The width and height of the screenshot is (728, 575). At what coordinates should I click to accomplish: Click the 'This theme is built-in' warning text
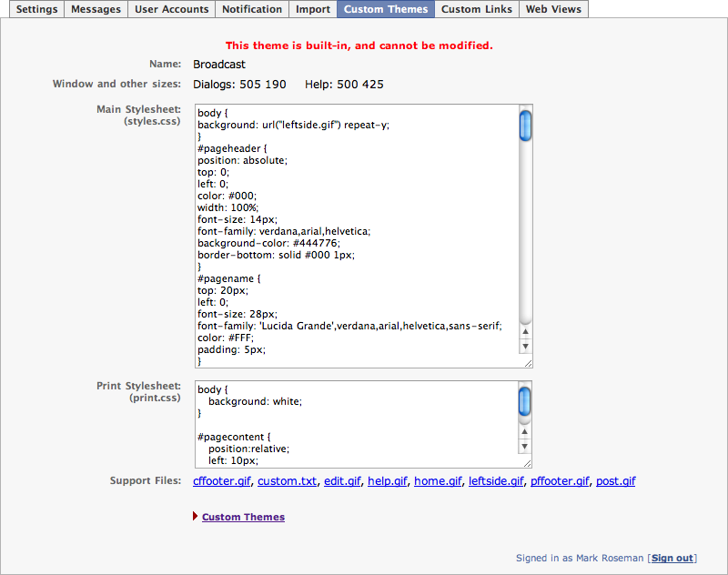click(359, 45)
